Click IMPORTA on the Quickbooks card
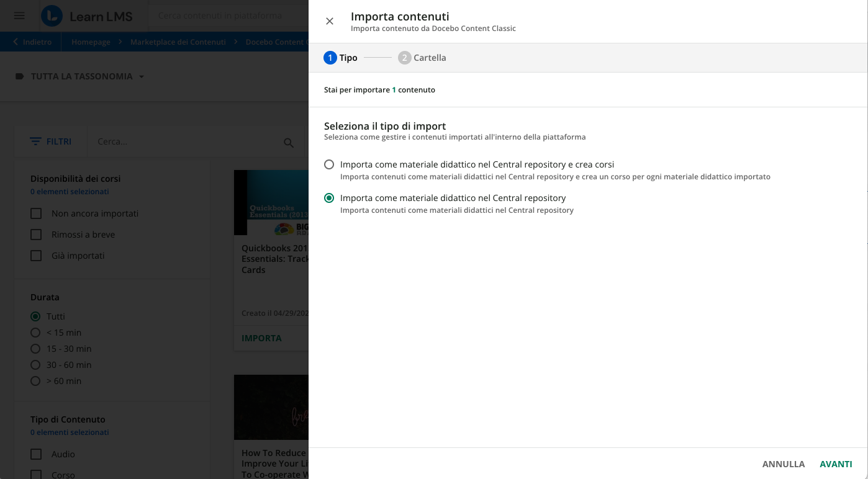 pyautogui.click(x=261, y=338)
